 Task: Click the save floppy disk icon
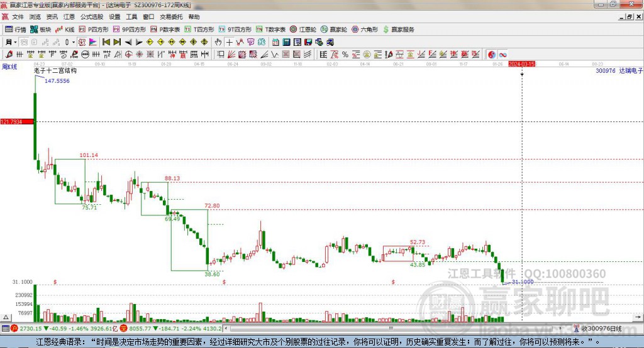(308, 42)
